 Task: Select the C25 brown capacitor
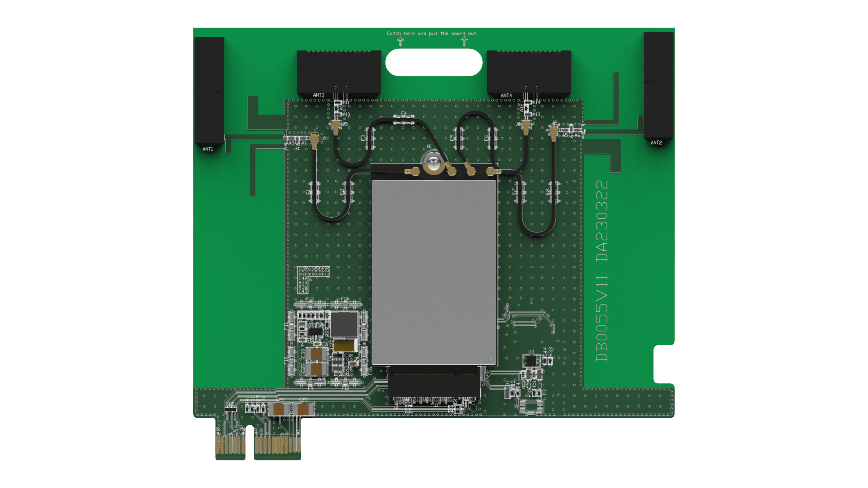coord(303,410)
